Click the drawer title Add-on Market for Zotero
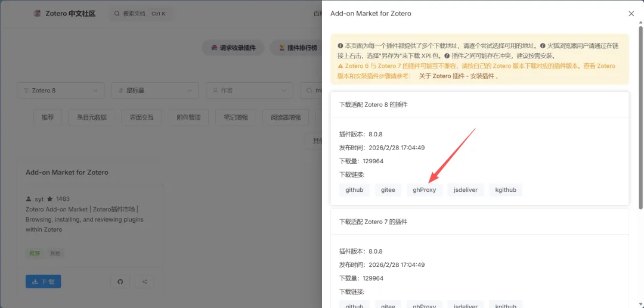Viewport: 644px width, 308px height. (x=371, y=14)
